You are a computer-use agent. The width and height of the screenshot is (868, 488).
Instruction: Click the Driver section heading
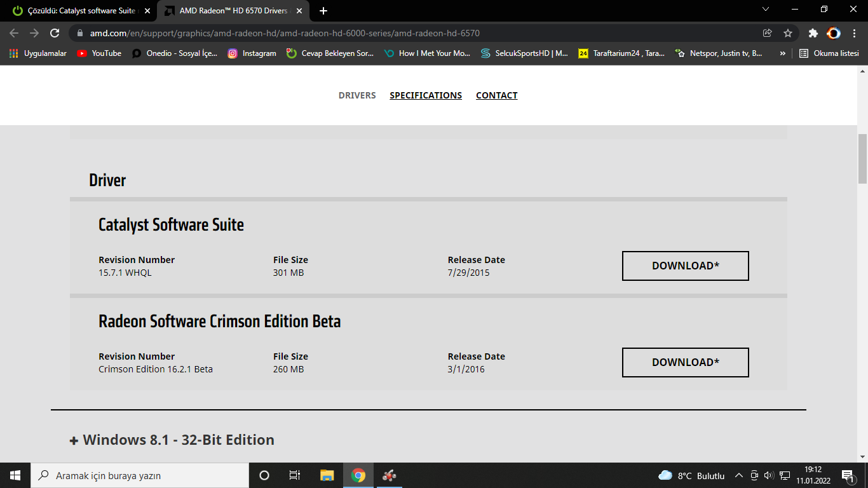pos(107,180)
